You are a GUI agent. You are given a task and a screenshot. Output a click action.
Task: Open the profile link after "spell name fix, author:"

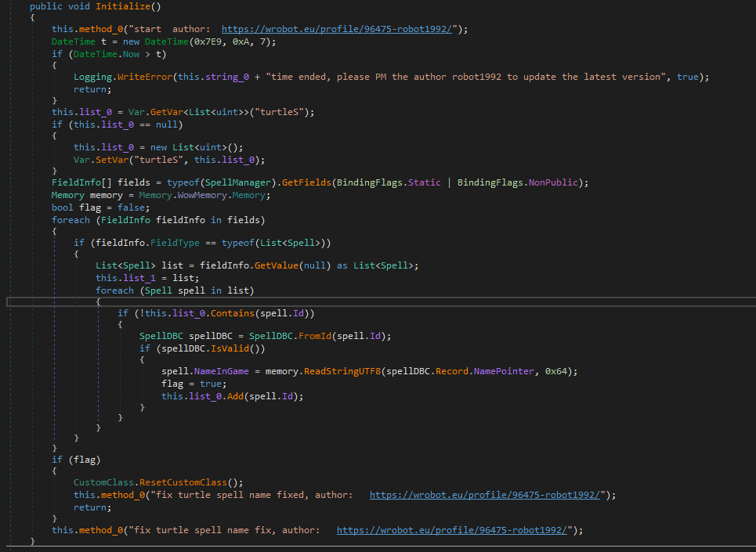[x=452, y=530]
